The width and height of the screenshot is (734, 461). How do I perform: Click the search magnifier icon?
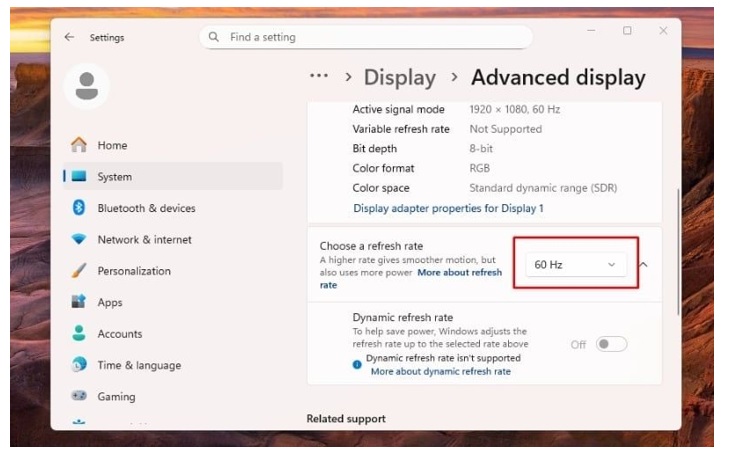(x=214, y=37)
